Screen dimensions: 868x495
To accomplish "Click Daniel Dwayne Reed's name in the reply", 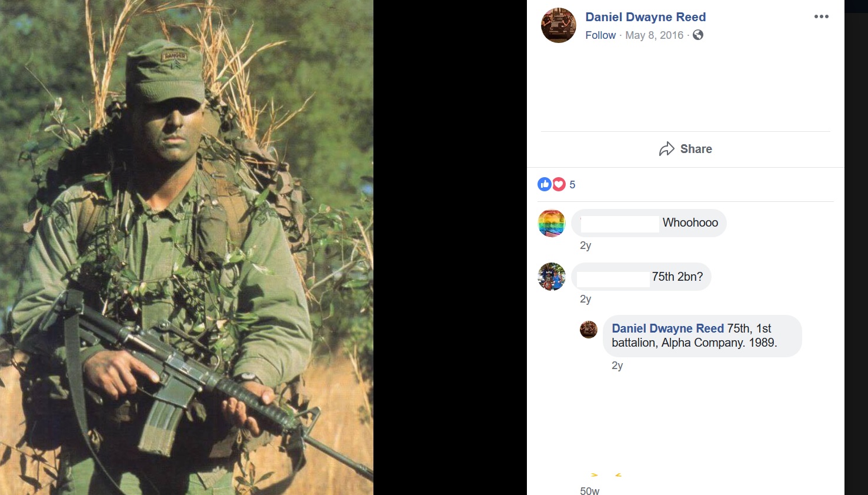I will pyautogui.click(x=667, y=328).
